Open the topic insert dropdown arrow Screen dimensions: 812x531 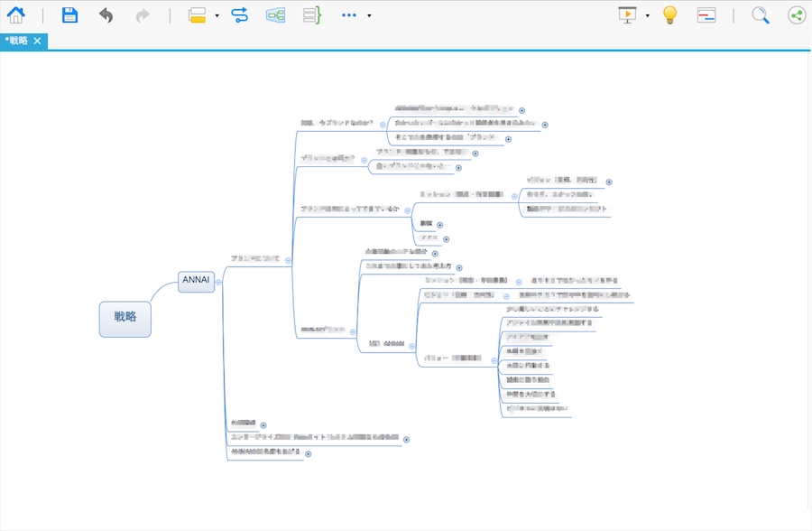(217, 16)
